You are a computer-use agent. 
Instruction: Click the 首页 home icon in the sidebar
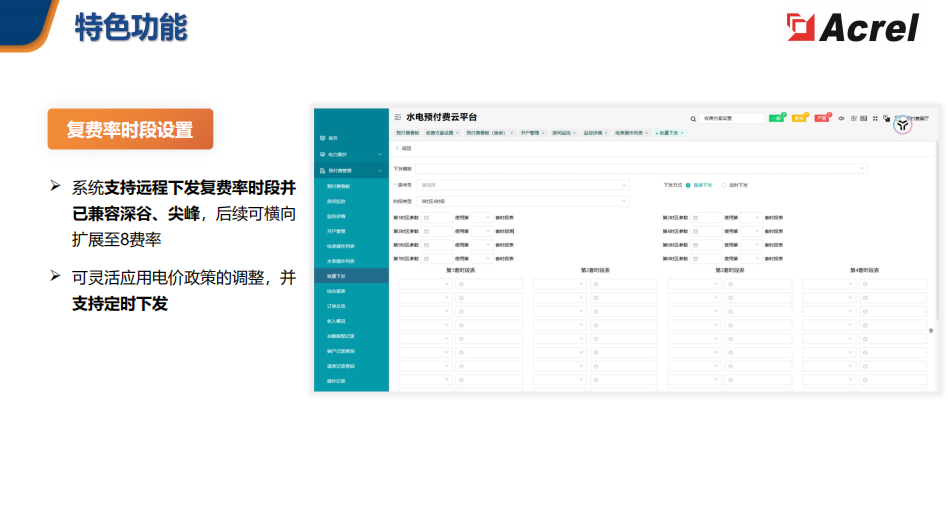pos(322,138)
